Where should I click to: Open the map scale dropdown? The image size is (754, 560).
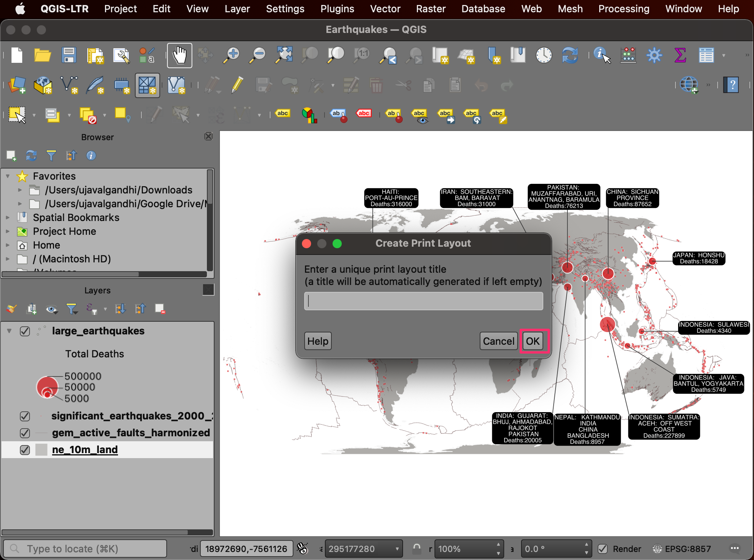[397, 549]
